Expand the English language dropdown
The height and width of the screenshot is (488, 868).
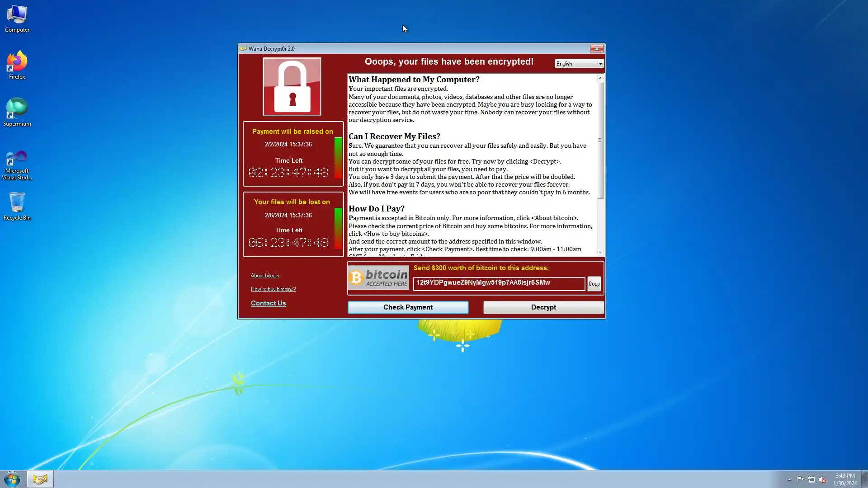(579, 64)
